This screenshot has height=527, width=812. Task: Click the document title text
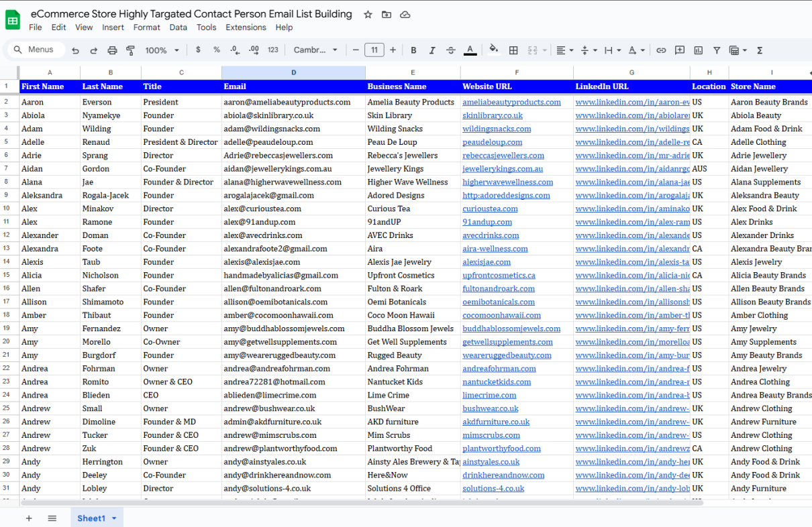191,13
